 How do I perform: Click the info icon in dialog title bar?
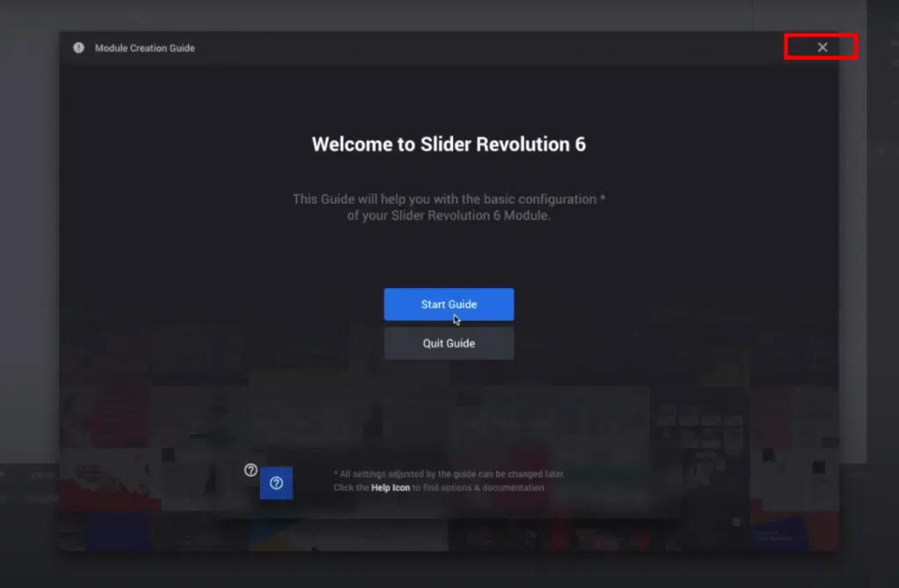(79, 47)
